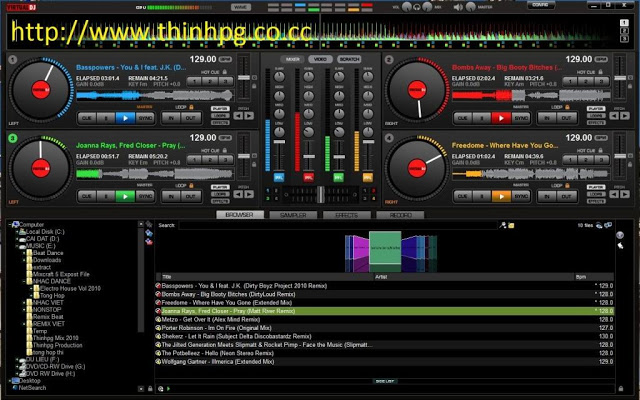The width and height of the screenshot is (640, 400).
Task: Pause deck 1 with its pause button
Action: 106,118
